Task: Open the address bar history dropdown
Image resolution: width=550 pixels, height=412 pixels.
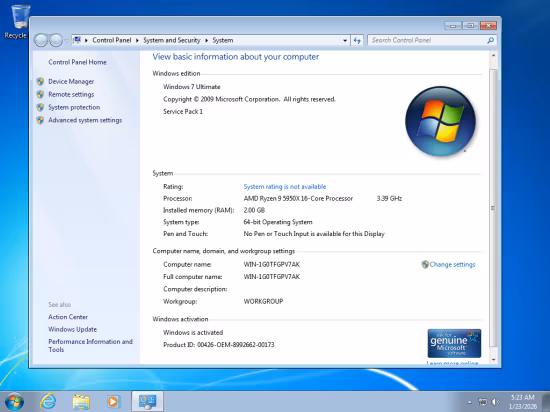Action: click(345, 41)
